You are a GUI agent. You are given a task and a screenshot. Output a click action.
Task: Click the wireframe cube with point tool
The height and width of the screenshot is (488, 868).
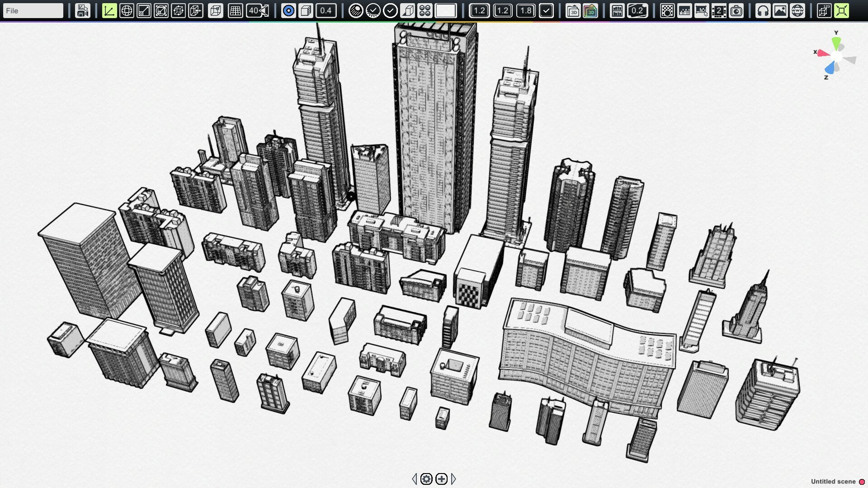point(216,10)
